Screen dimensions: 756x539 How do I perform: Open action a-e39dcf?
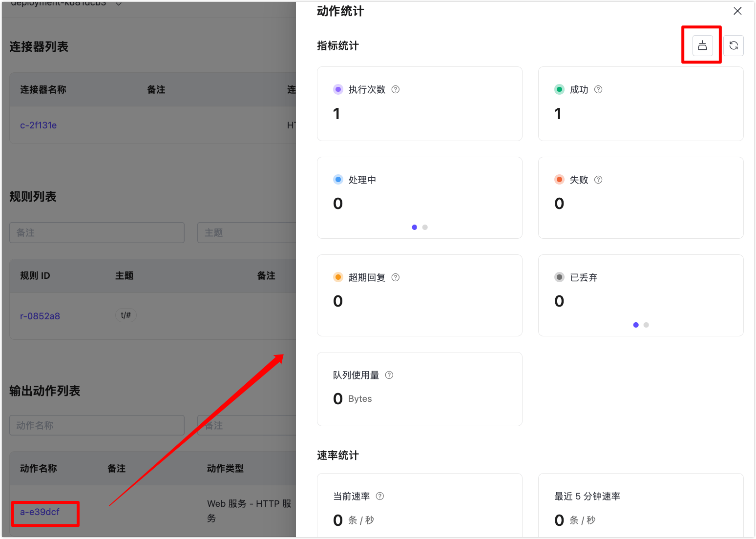tap(40, 512)
